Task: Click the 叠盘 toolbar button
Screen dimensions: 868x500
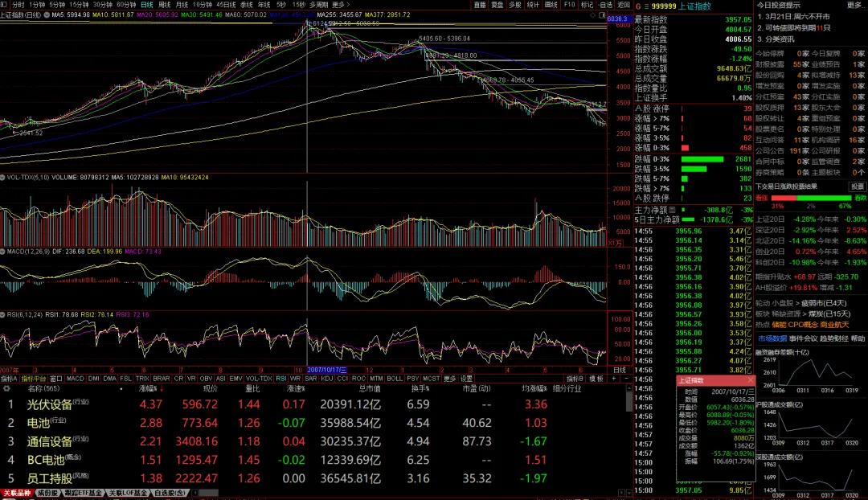Action: click(497, 4)
